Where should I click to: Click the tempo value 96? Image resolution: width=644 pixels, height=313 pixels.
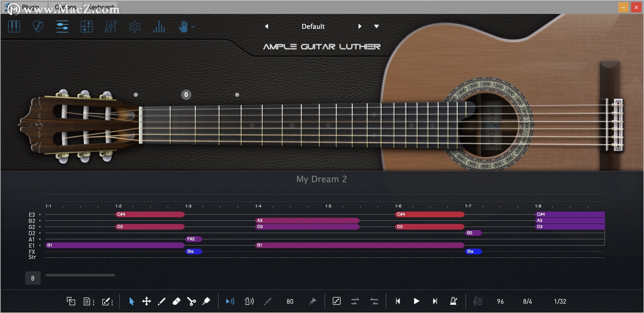tap(500, 301)
